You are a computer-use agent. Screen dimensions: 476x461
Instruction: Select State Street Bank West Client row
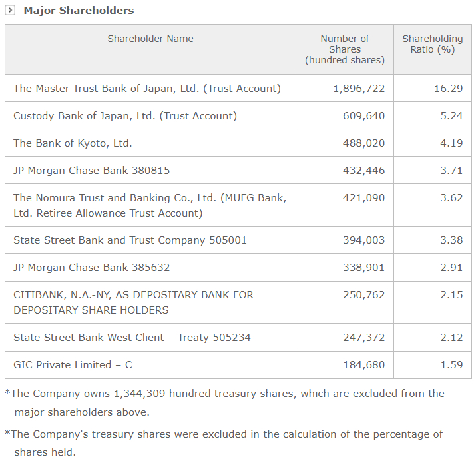[132, 337]
